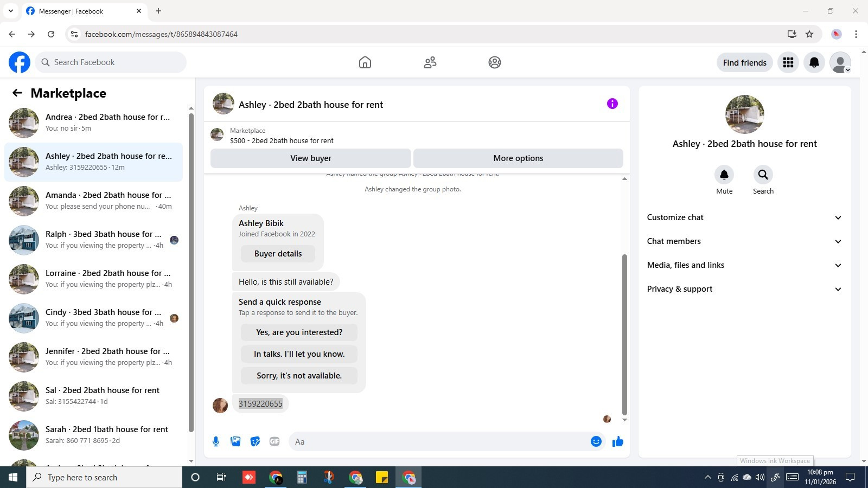The image size is (868, 488).
Task: Click the Aa message input field
Action: [439, 441]
